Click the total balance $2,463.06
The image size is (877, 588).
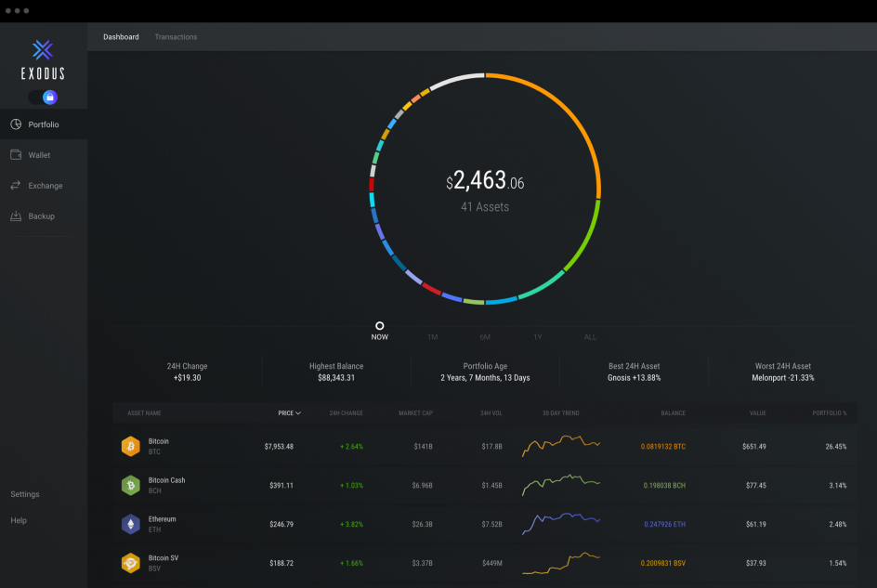[485, 181]
